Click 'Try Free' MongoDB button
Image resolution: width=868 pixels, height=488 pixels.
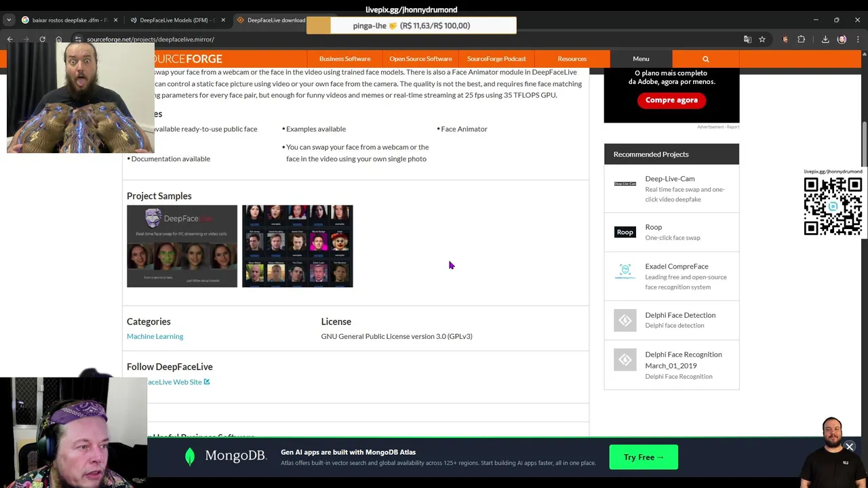[x=644, y=457]
